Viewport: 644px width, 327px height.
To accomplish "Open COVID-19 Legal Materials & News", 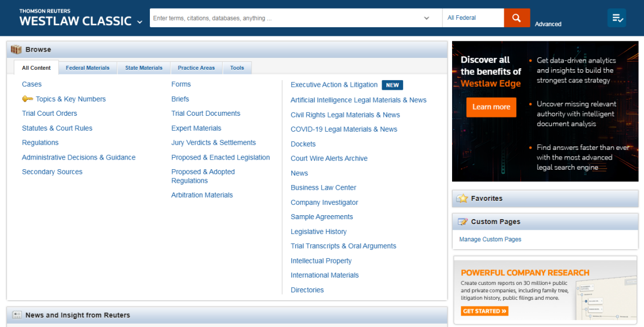I will (344, 129).
